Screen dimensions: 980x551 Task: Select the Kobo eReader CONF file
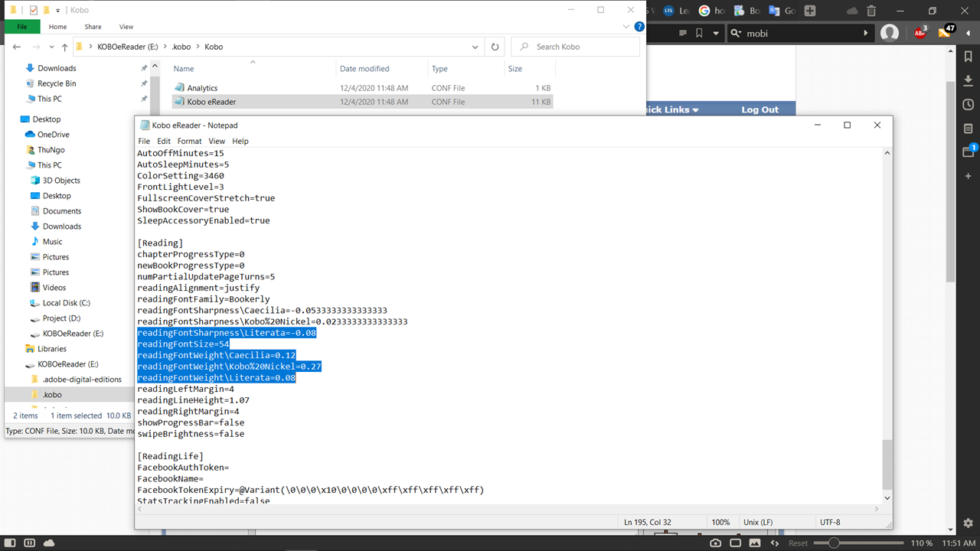click(361, 102)
